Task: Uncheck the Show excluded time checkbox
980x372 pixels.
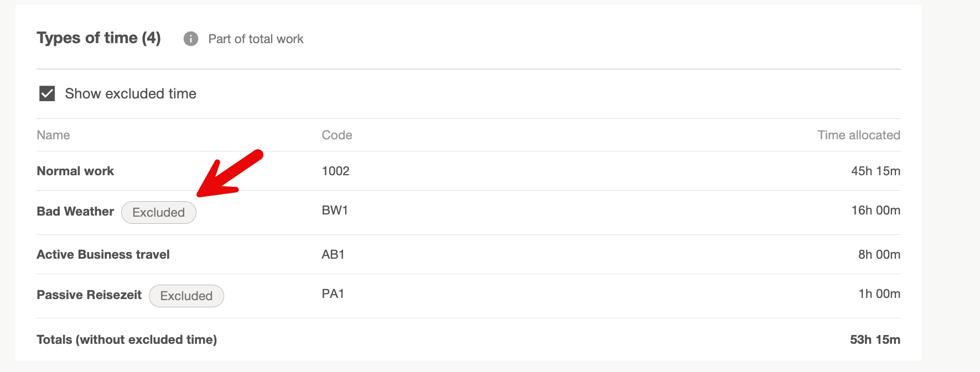Action: pyautogui.click(x=47, y=93)
